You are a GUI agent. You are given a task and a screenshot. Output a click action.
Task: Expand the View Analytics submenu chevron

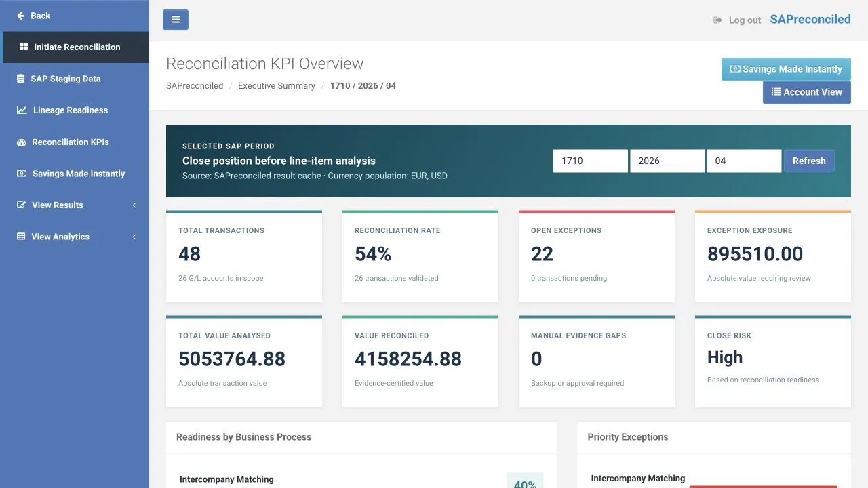134,237
